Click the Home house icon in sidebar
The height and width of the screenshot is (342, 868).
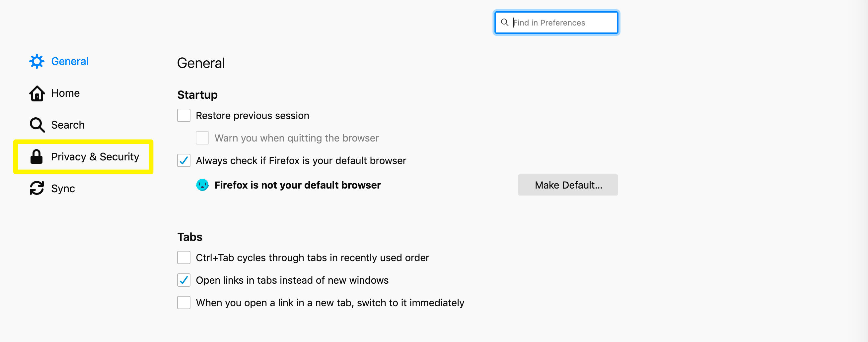point(37,93)
